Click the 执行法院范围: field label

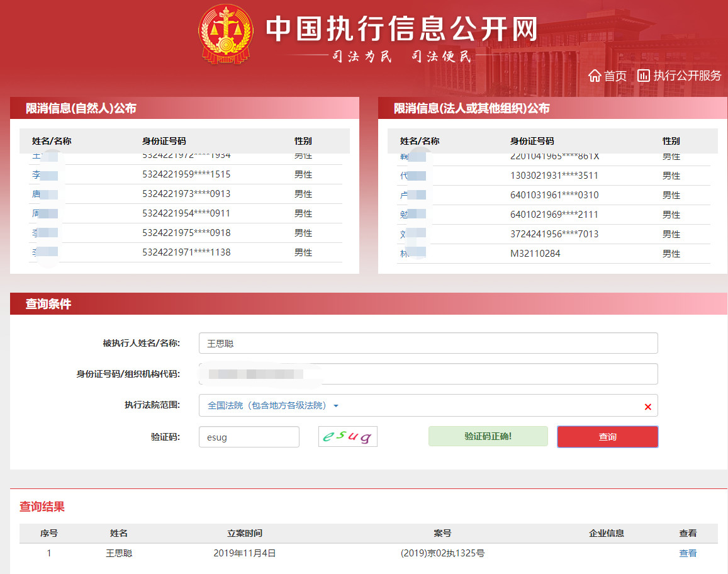point(152,405)
